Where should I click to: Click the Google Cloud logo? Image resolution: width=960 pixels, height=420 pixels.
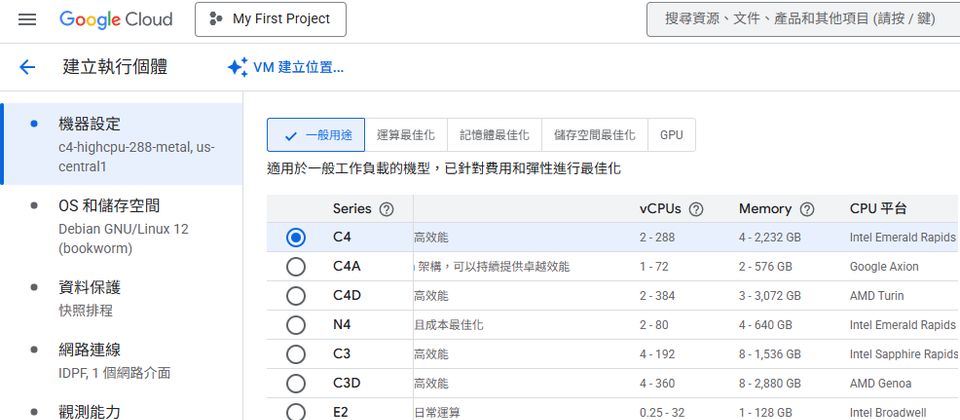click(x=116, y=19)
